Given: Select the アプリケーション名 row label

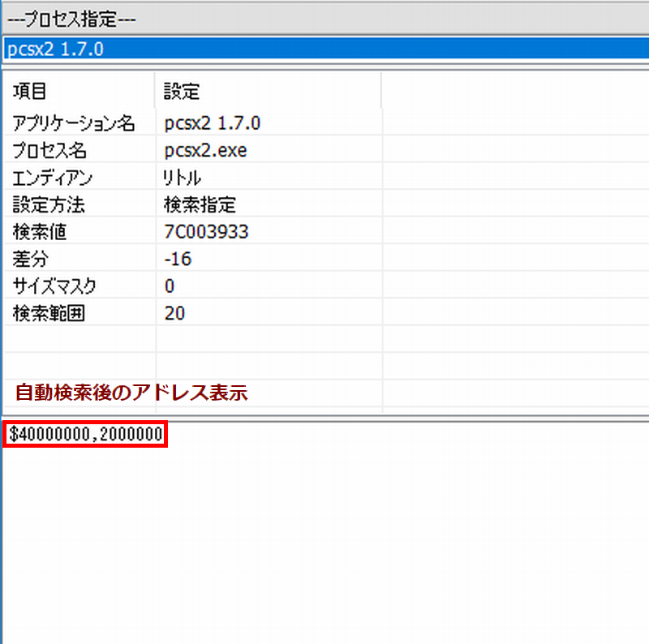Looking at the screenshot, I should coord(74,123).
